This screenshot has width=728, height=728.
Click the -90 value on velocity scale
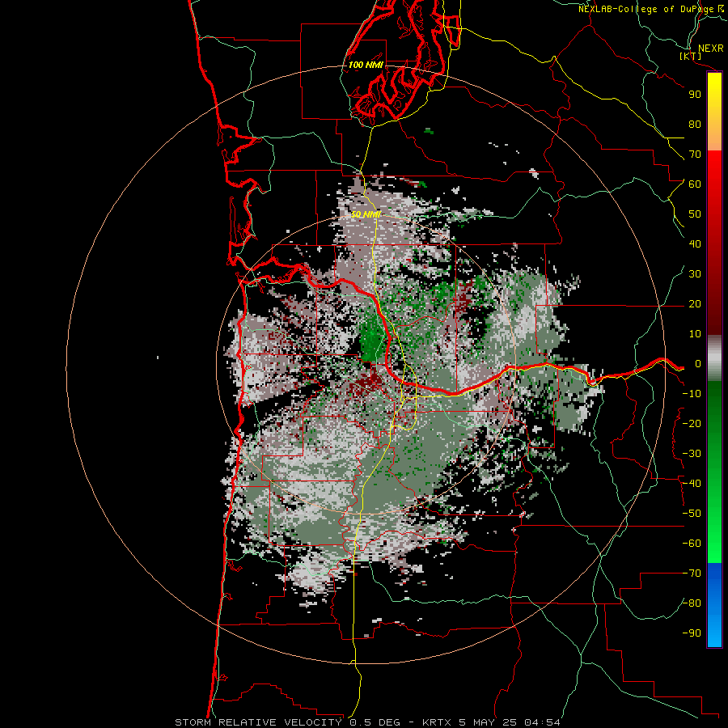(692, 633)
